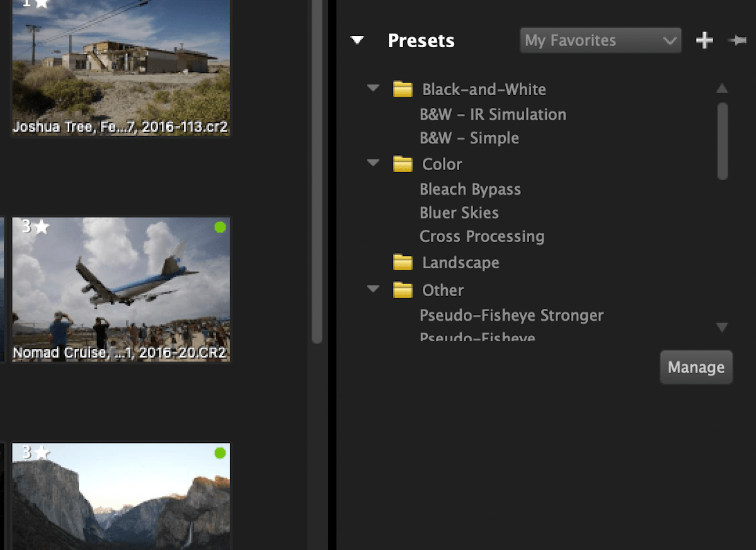
Task: Click the Black-and-White folder icon
Action: coord(403,89)
